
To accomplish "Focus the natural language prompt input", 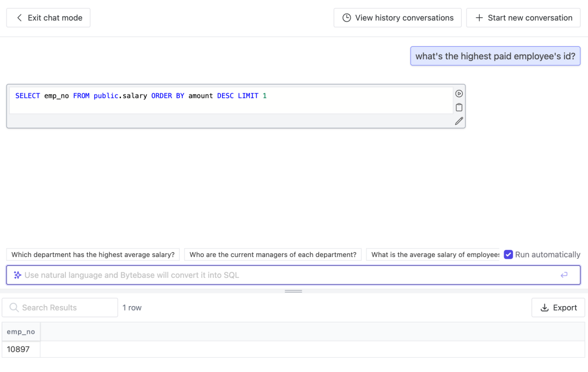I will (289, 275).
